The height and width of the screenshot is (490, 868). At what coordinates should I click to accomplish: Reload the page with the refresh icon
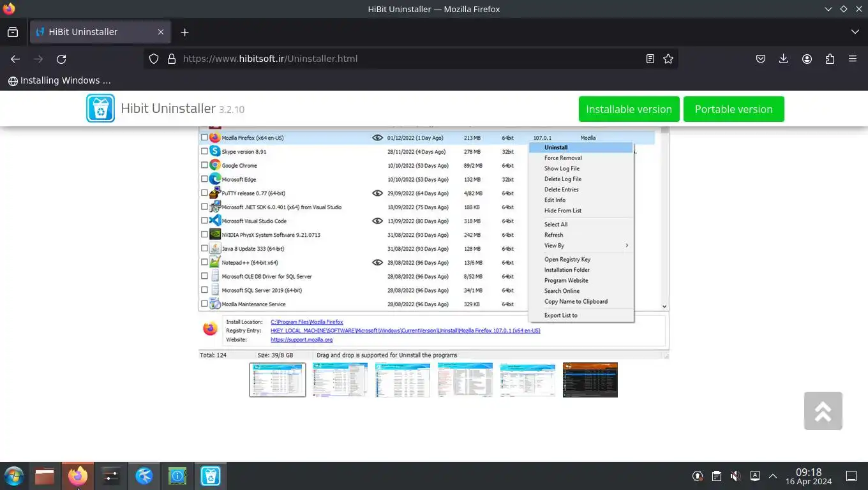coord(61,59)
